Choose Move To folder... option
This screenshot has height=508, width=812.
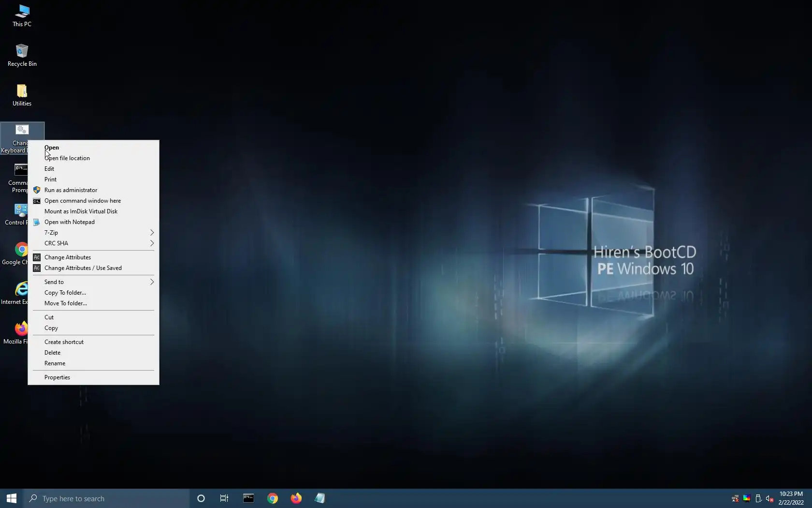[93, 303]
